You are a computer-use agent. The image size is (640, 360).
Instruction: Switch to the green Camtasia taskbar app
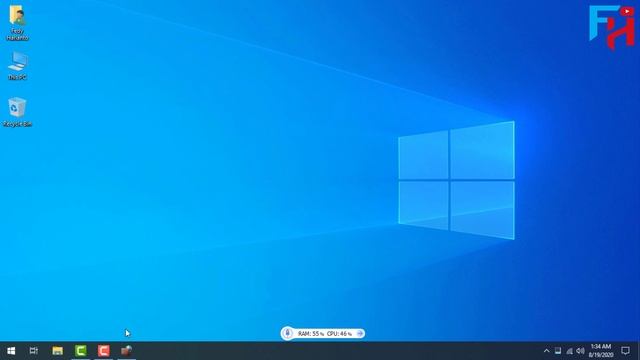click(x=80, y=351)
